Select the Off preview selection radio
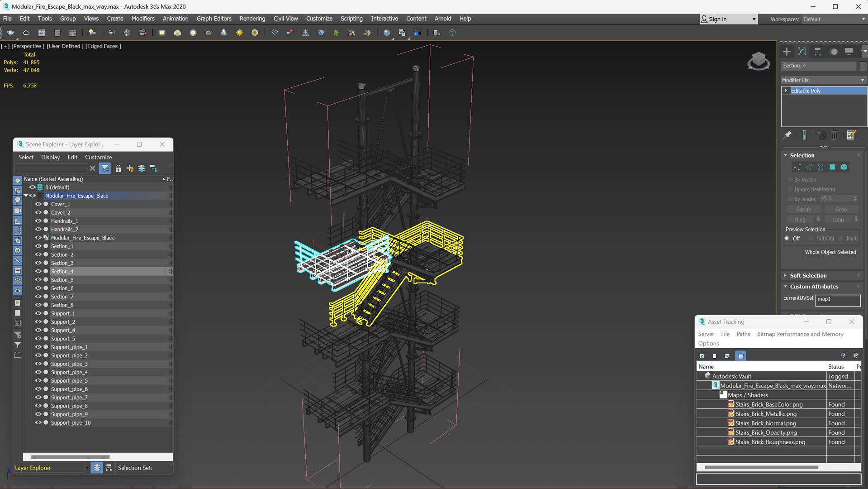 coord(787,239)
